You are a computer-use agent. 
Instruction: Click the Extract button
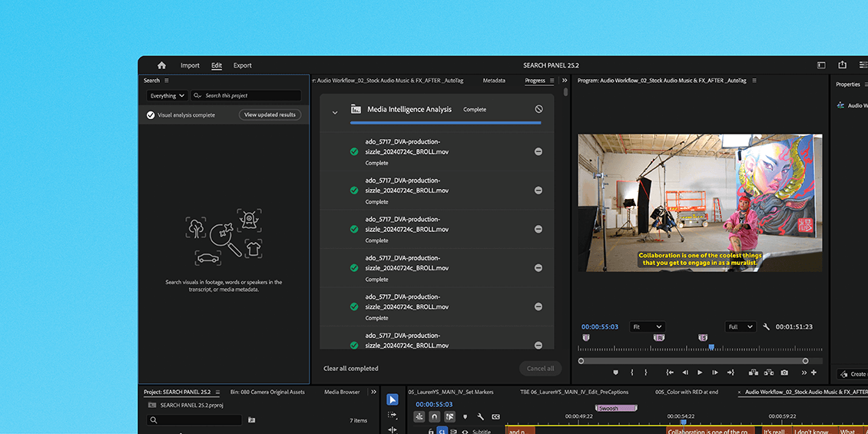tap(768, 373)
